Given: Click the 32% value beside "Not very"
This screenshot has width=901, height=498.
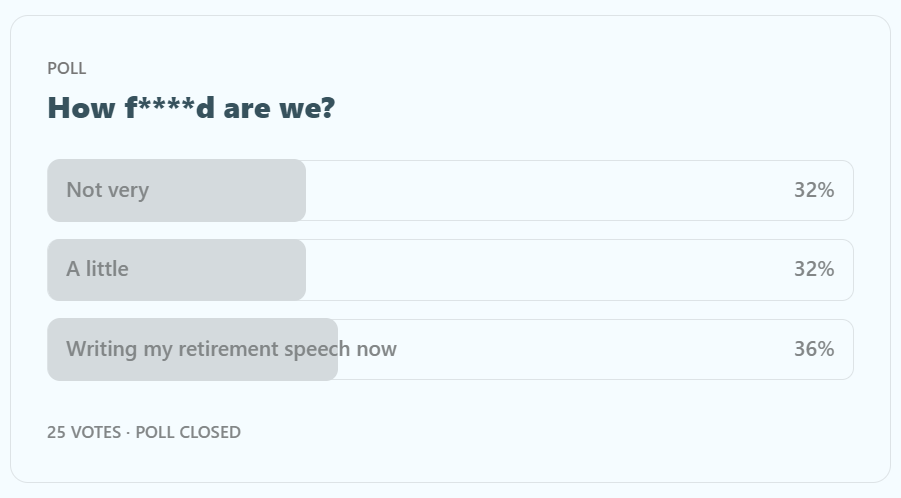Looking at the screenshot, I should (813, 190).
